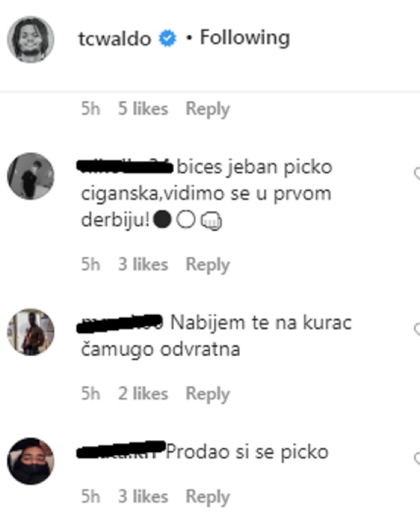Viewport: 420px width, 526px height.
Task: Open avatar of the 'odvratna' commenter
Action: [31, 332]
